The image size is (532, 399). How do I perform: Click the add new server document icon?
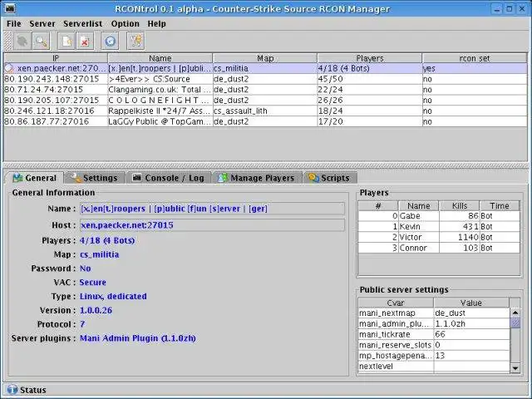point(67,41)
